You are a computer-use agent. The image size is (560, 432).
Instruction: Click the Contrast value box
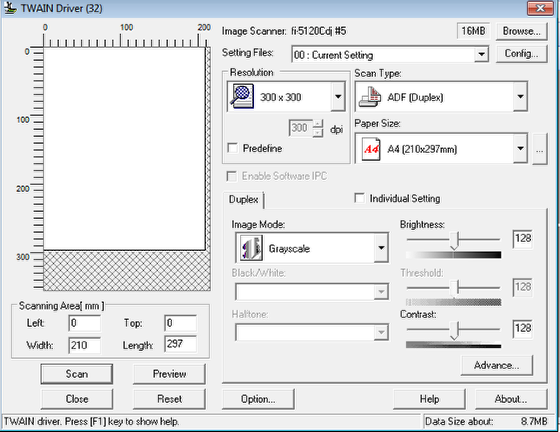[523, 328]
